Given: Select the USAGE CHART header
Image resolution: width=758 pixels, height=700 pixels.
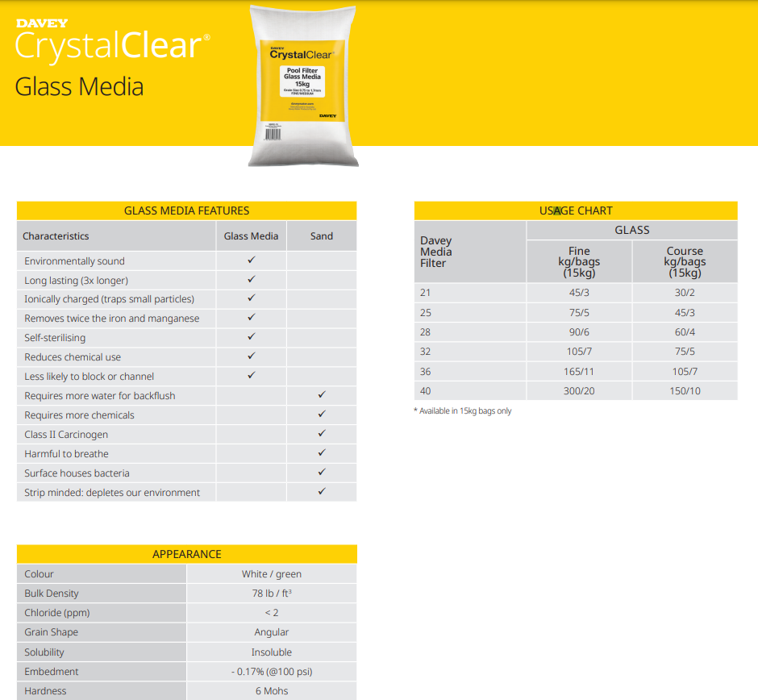Looking at the screenshot, I should [x=576, y=210].
